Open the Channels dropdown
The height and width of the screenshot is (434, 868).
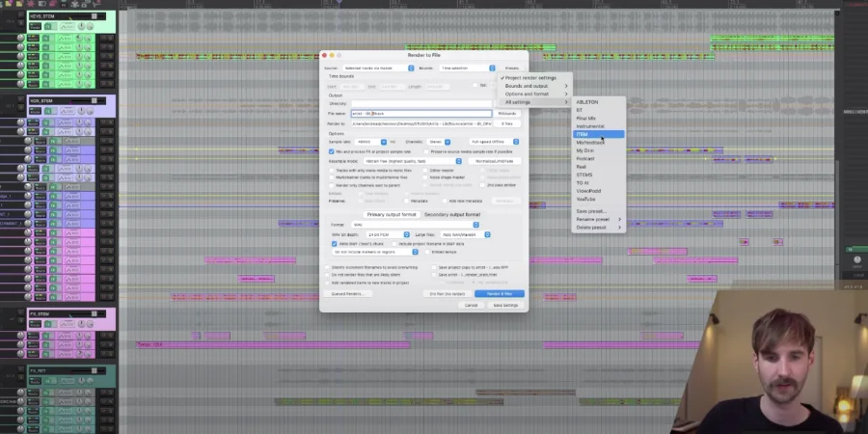pos(439,143)
